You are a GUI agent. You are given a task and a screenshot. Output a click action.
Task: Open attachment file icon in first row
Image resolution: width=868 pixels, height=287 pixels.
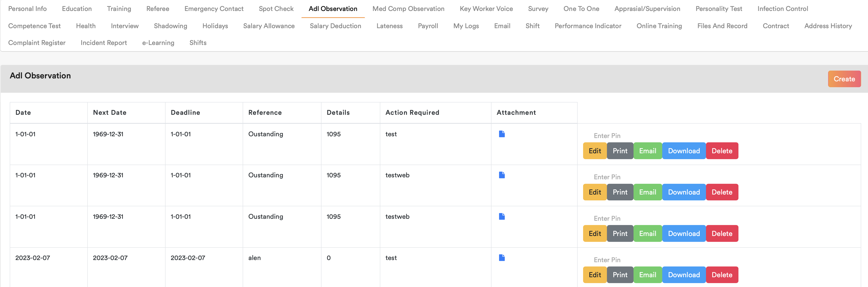click(502, 134)
